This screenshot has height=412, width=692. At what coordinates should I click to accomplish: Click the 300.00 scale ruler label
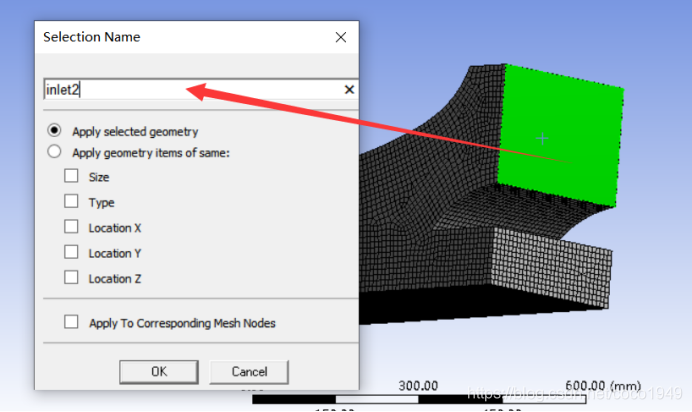(x=418, y=386)
